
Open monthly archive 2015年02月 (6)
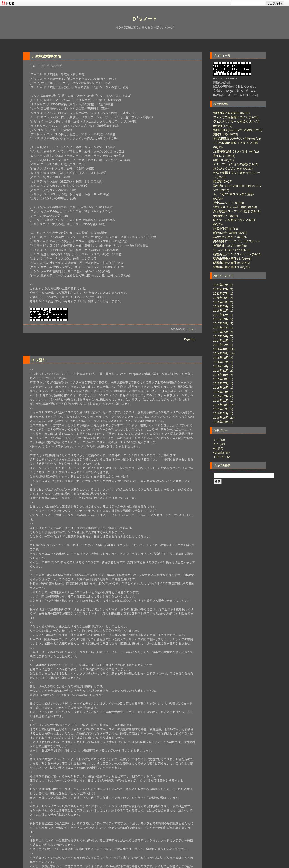[x=223, y=396]
